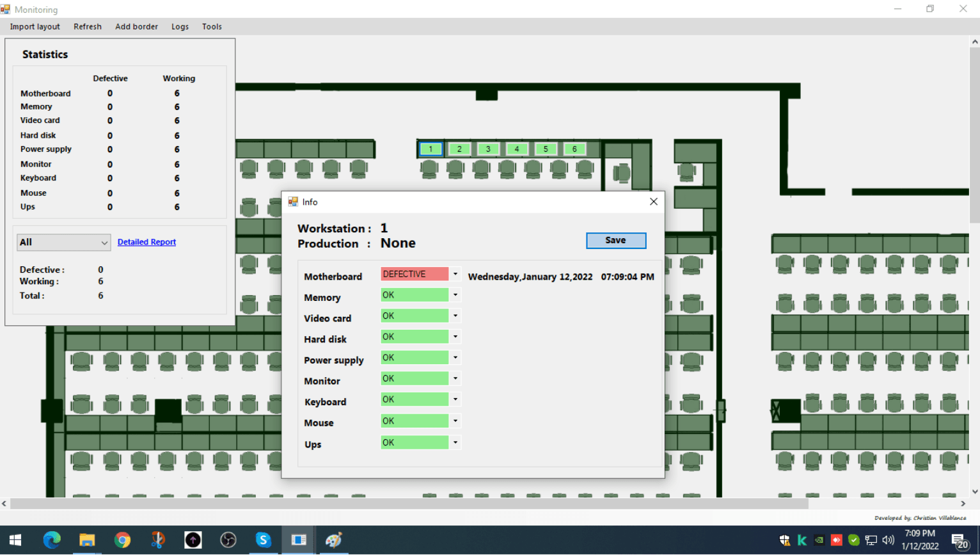980x555 pixels.
Task: Expand the Memory status dropdown
Action: (x=455, y=294)
